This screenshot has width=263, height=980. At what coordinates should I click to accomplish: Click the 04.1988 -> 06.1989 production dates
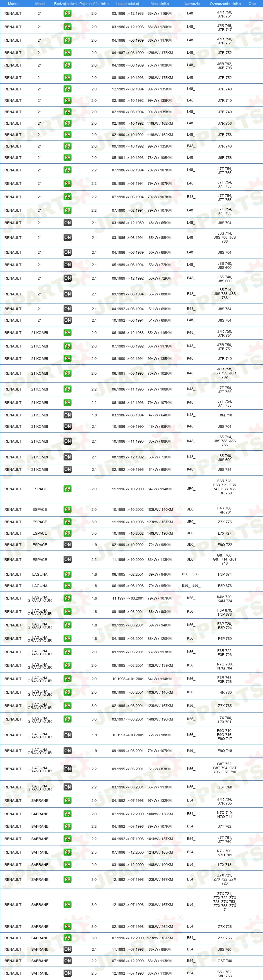pyautogui.click(x=127, y=65)
